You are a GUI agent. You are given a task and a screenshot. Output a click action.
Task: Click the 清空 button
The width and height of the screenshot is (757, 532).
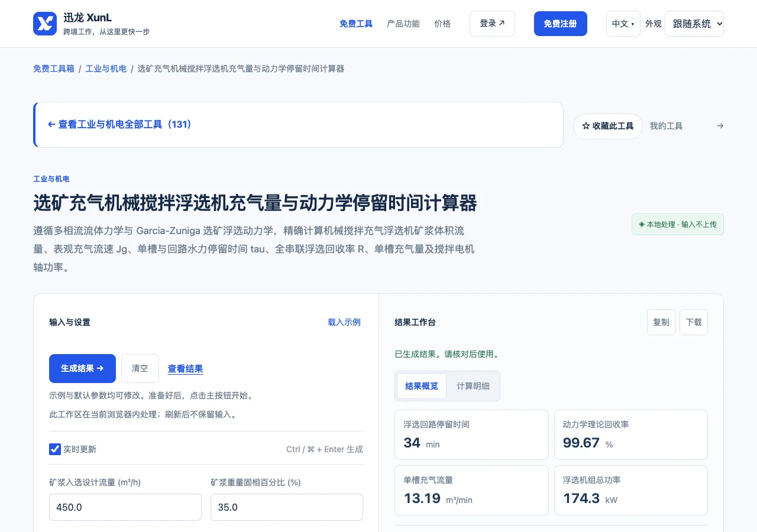click(x=140, y=368)
